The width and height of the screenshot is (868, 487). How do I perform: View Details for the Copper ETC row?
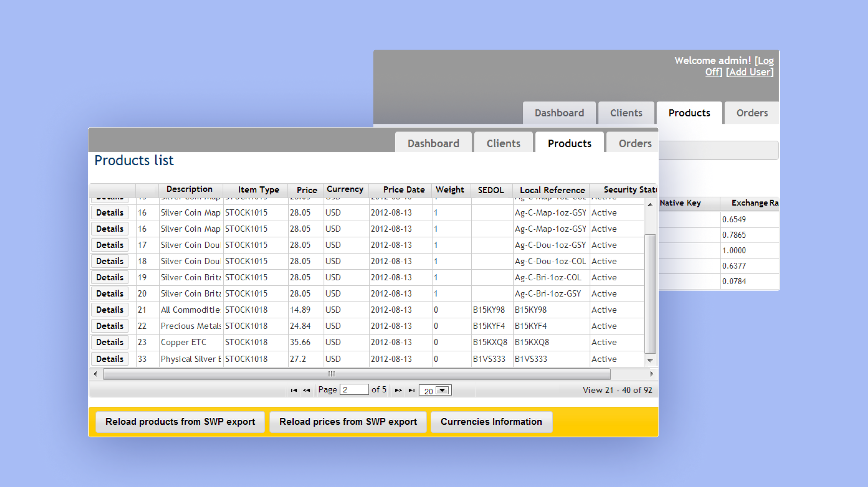110,342
